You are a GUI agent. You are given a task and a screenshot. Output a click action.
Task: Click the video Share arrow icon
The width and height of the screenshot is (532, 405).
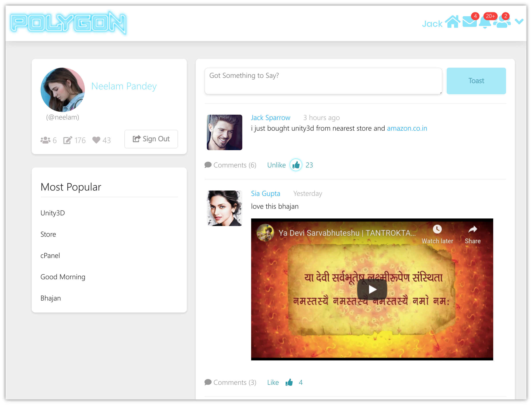[x=473, y=229]
